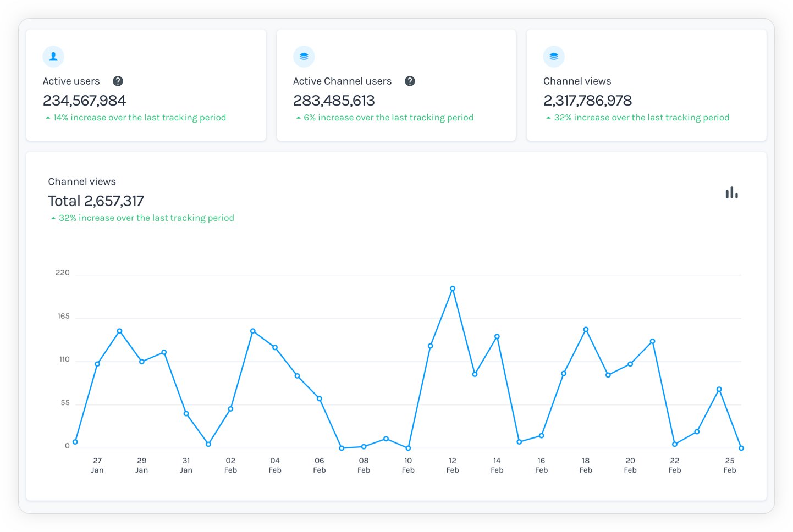Click the stack icon on Channel views card

(554, 56)
